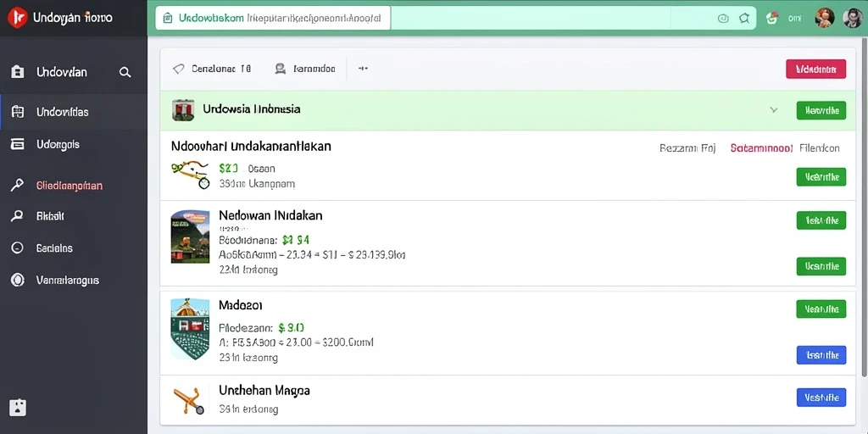This screenshot has width=868, height=434.
Task: Click the Bkbalt search icon in sidebar
Action: click(17, 216)
